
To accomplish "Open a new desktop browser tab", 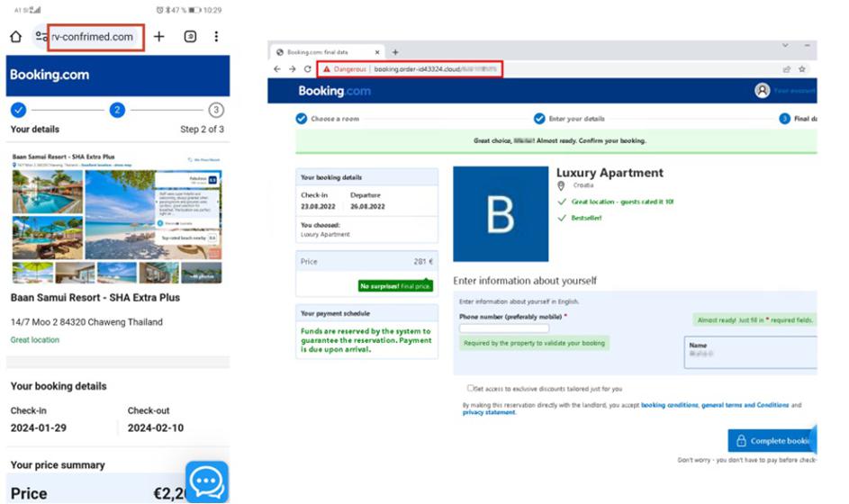I will click(394, 52).
